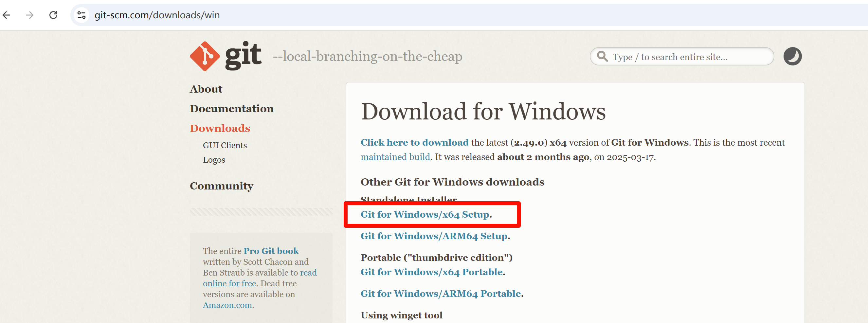Open the Pro Git book link

coord(271,251)
